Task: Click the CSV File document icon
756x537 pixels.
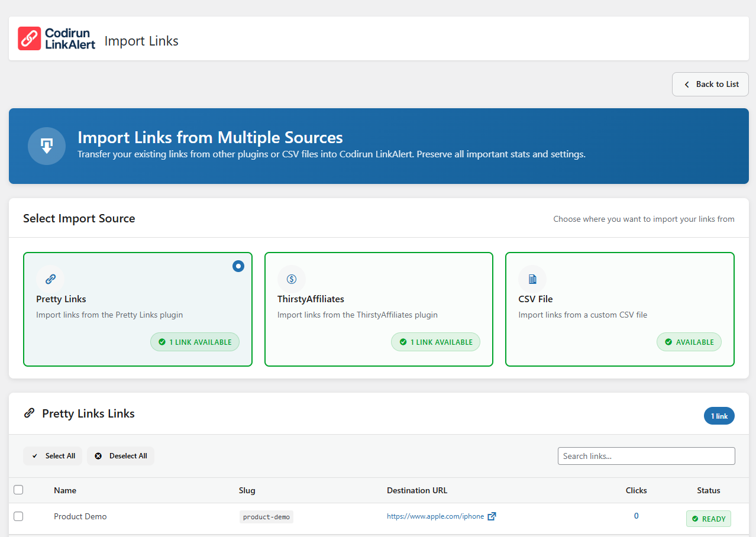Action: pos(532,279)
